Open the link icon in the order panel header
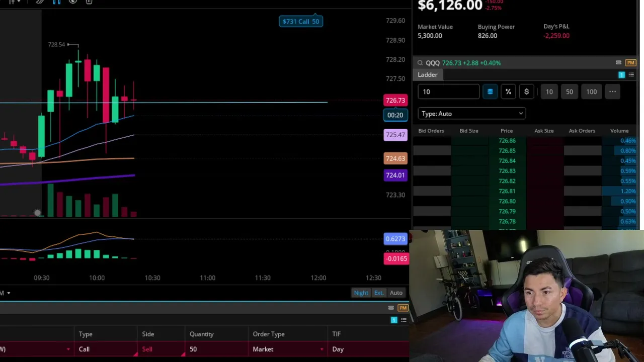Screen dimensions: 644x362 (391, 308)
